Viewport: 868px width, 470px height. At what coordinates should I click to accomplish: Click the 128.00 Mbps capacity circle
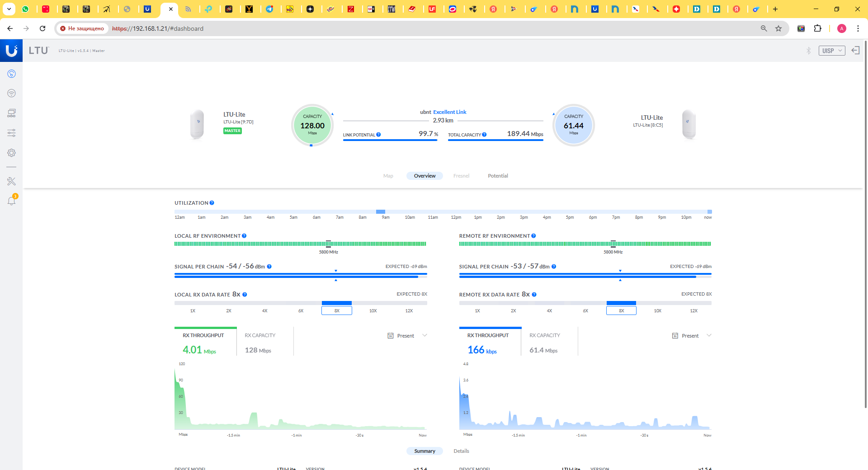click(x=312, y=125)
